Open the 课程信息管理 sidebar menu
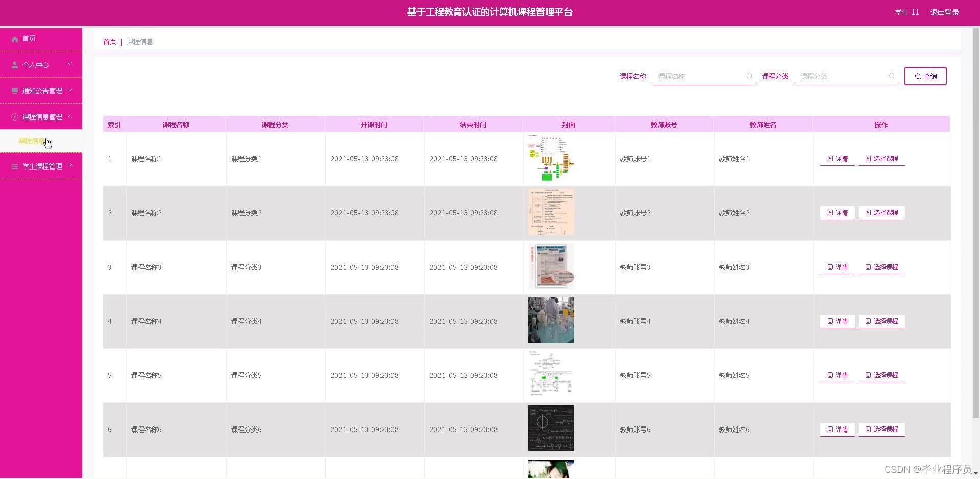This screenshot has height=479, width=980. (41, 117)
